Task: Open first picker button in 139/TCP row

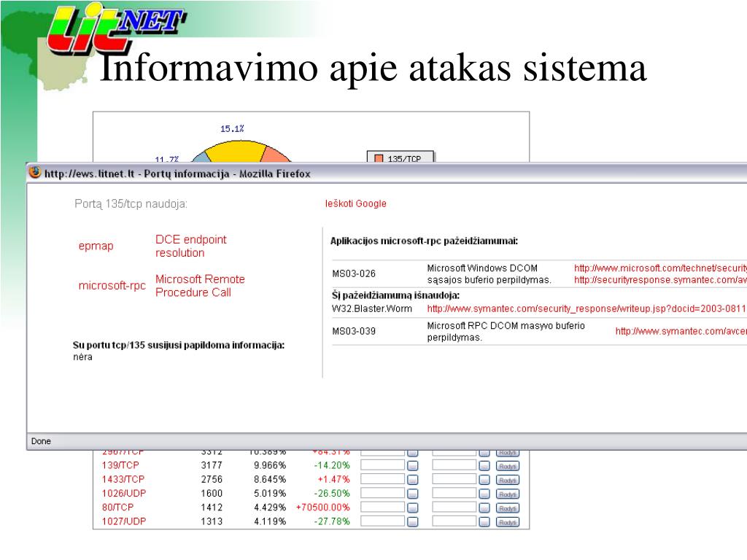Action: pos(413,466)
